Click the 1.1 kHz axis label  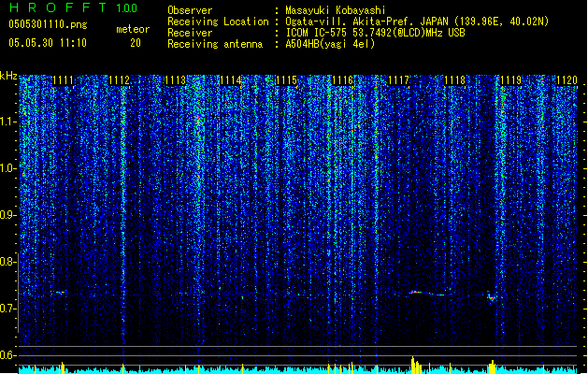[x=8, y=122]
